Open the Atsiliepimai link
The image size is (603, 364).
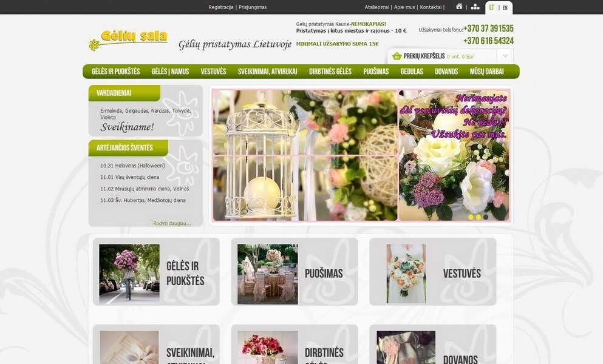[376, 7]
